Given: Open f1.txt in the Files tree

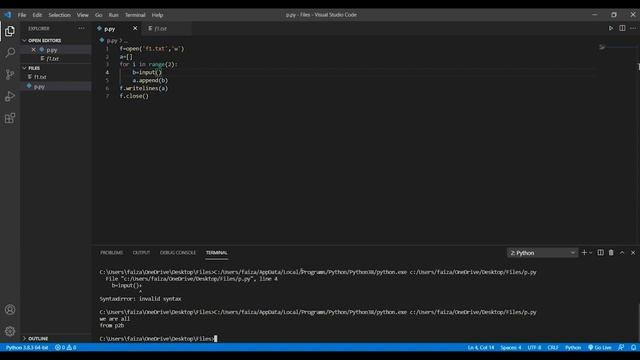Looking at the screenshot, I should tap(56, 77).
